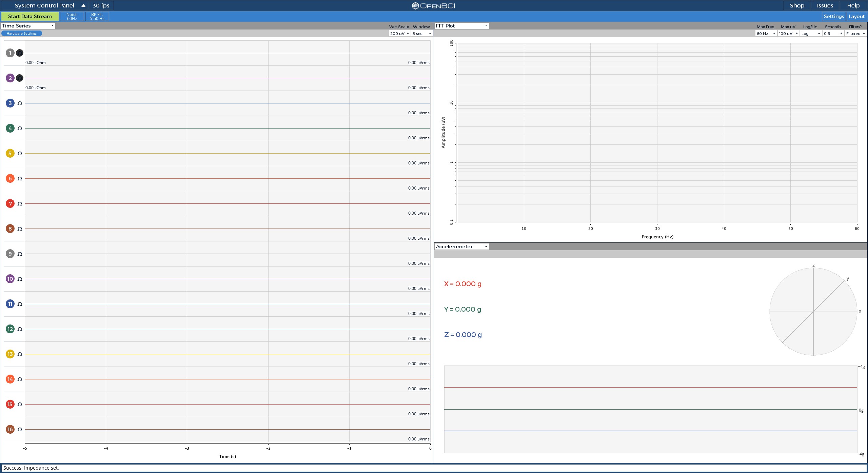Open the Filters? Filtered dropdown
The width and height of the screenshot is (868, 473).
pos(855,34)
